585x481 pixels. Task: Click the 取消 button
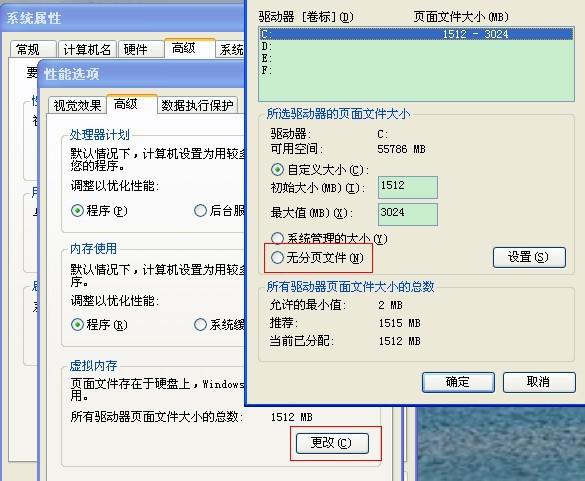[x=539, y=382]
